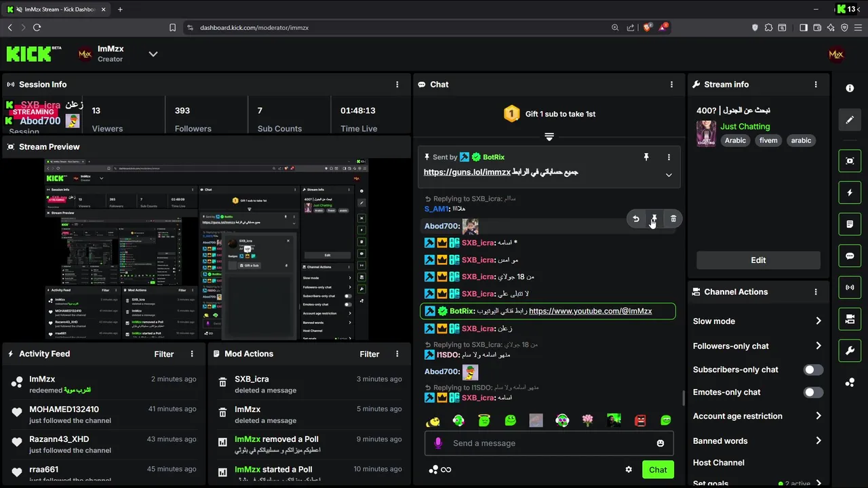
Task: Open the emoji picker in message box
Action: 660,443
